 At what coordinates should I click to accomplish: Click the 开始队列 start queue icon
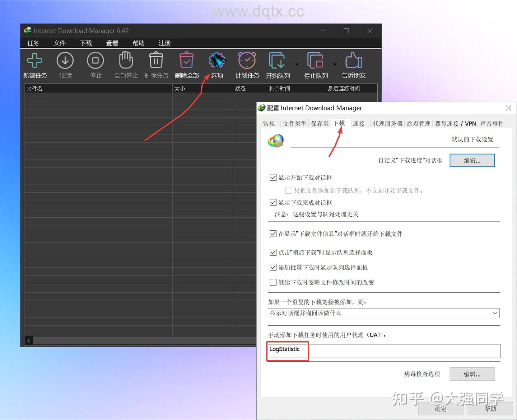tap(277, 65)
